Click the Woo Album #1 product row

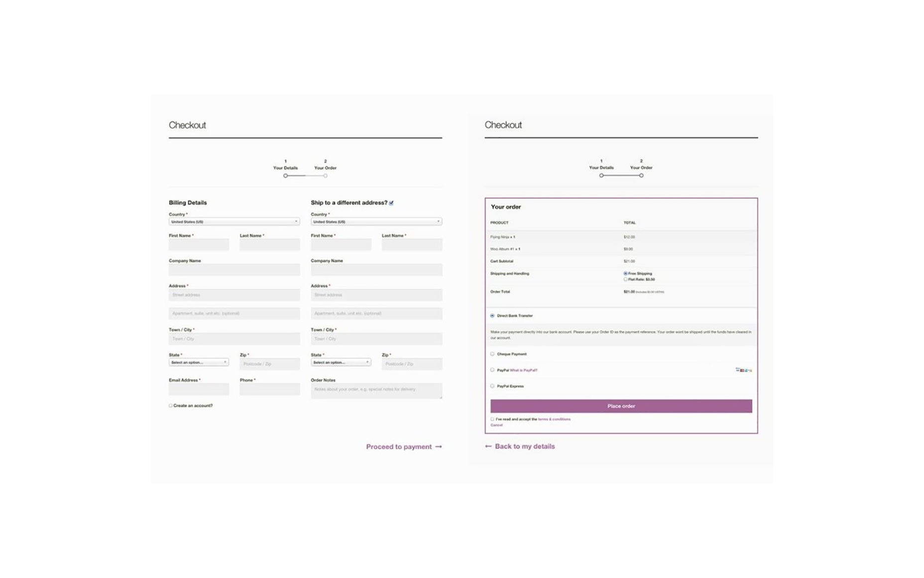click(621, 249)
